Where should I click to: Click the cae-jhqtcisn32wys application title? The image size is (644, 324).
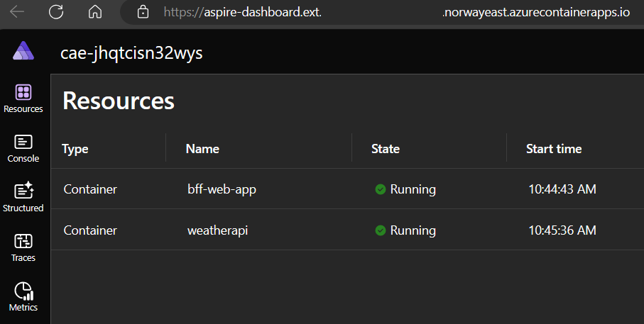click(131, 53)
